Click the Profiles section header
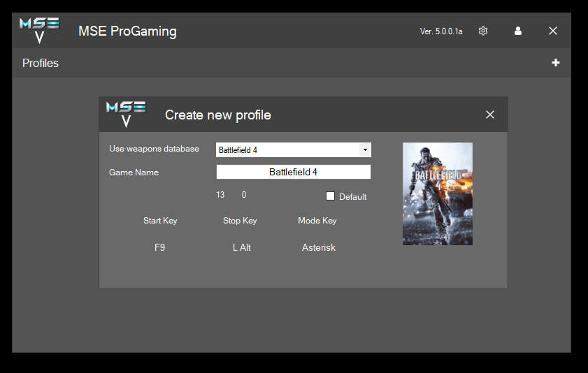This screenshot has width=588, height=373. pyautogui.click(x=40, y=63)
